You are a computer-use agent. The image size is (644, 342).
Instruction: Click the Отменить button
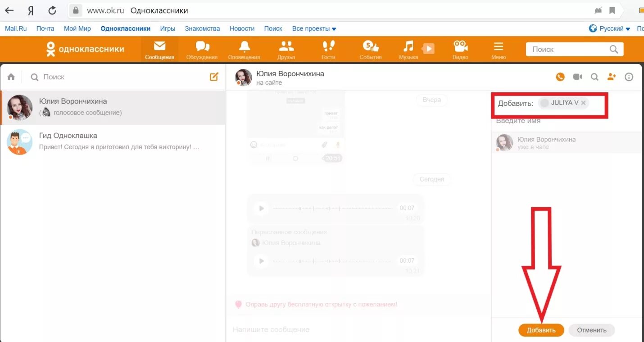592,330
